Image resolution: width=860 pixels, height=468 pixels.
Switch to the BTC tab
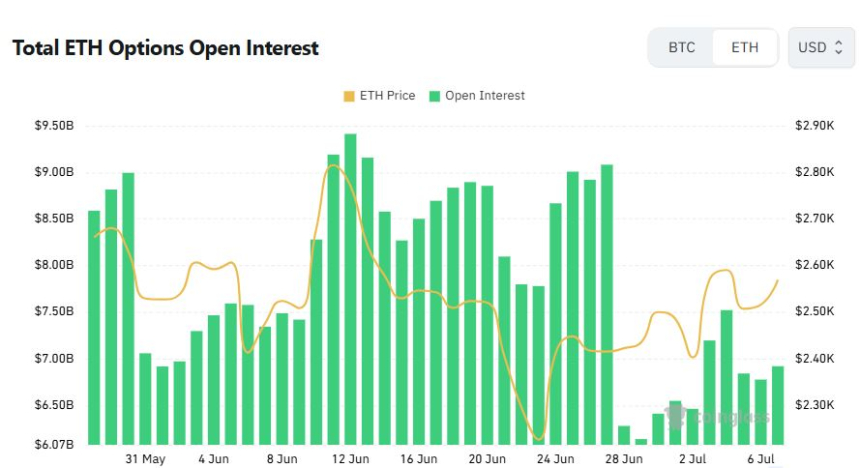(681, 48)
